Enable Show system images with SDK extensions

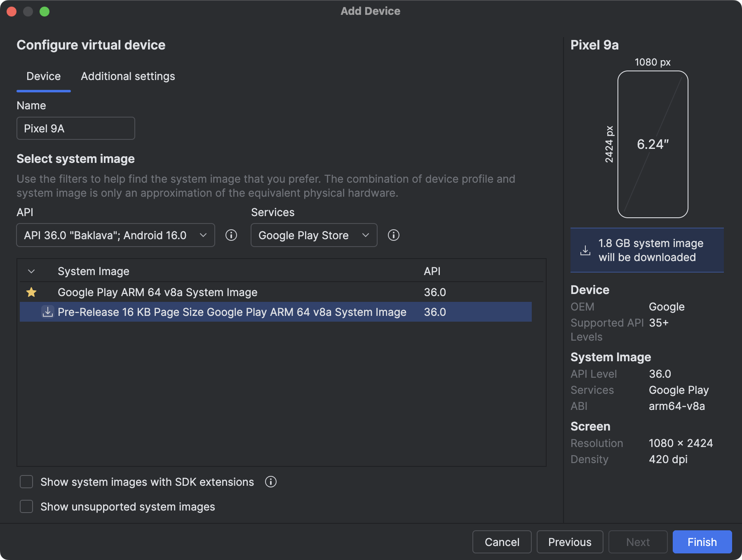[27, 482]
